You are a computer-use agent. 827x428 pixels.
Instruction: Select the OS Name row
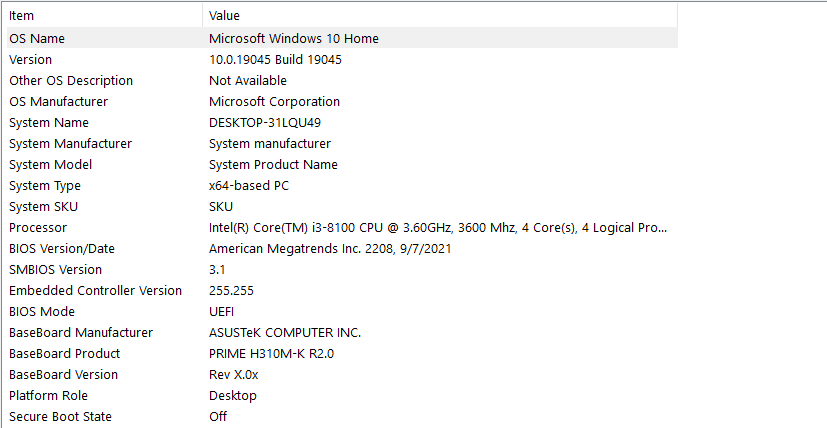click(44, 39)
